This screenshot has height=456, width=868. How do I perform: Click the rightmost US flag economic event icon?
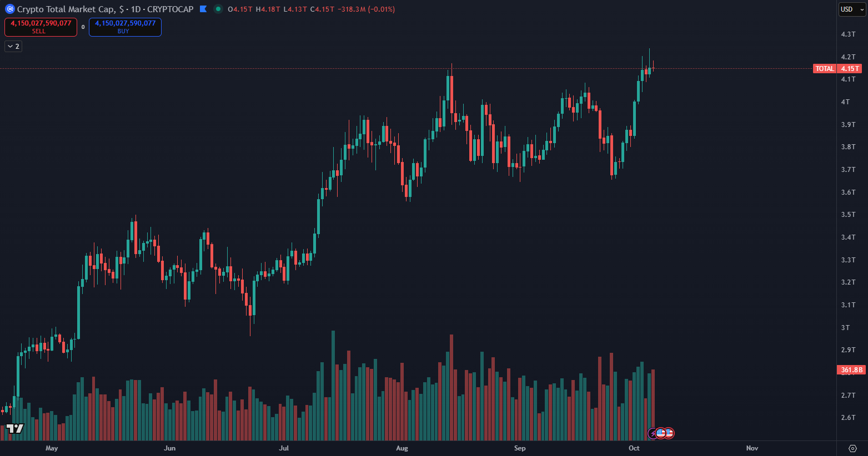click(x=669, y=433)
